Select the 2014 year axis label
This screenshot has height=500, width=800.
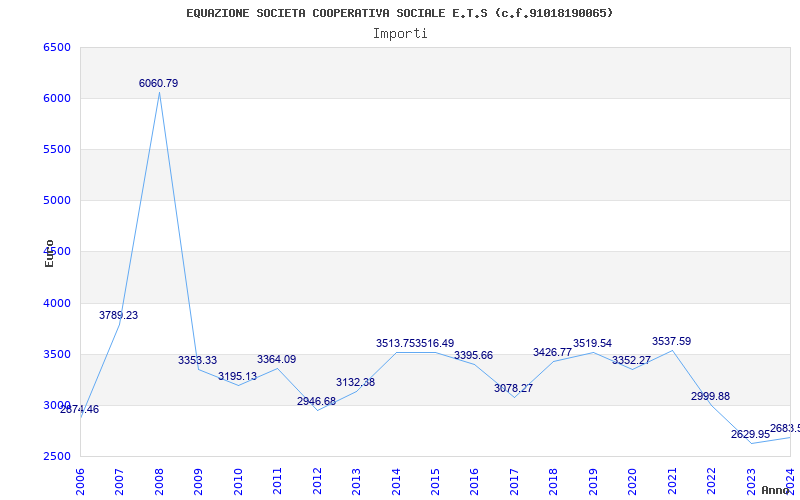(x=395, y=480)
